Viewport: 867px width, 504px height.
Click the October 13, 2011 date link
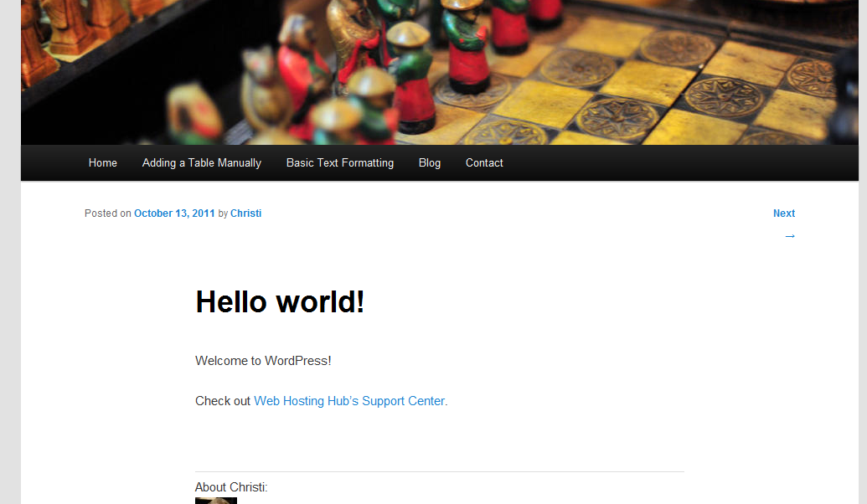tap(174, 213)
